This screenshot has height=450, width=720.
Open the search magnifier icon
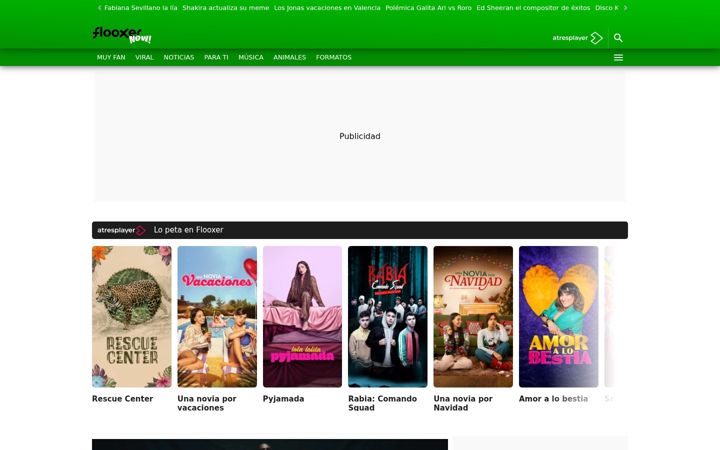click(x=618, y=38)
